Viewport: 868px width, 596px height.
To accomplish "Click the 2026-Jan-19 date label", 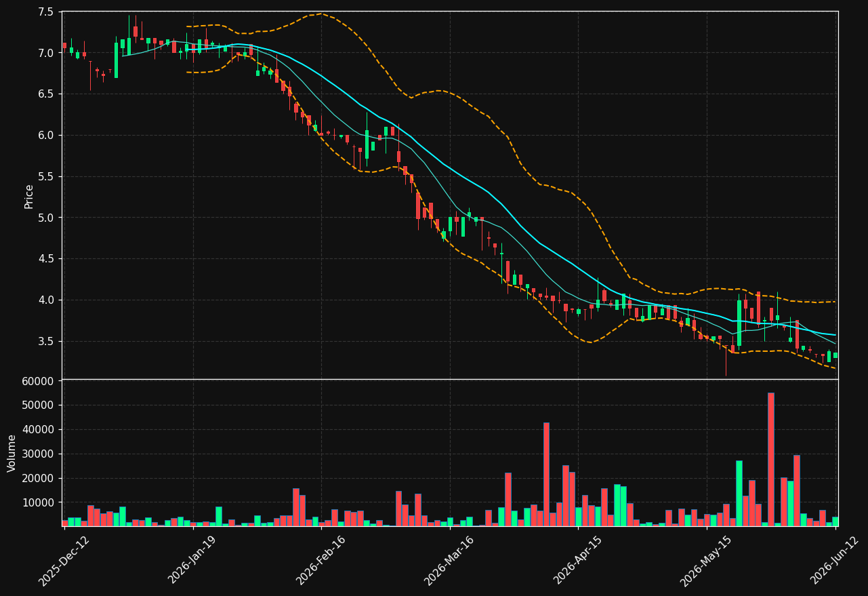I will 192,561.
